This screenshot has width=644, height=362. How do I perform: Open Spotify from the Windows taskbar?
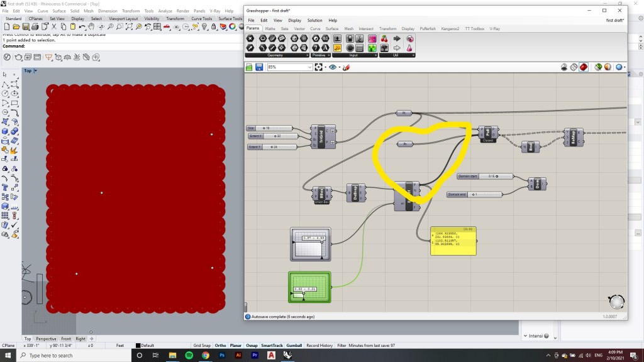tap(189, 355)
